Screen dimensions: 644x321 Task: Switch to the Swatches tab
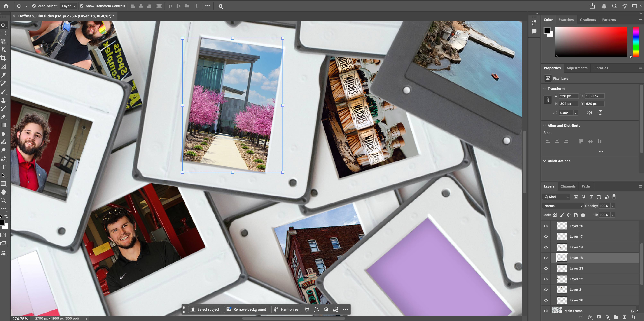pyautogui.click(x=566, y=20)
